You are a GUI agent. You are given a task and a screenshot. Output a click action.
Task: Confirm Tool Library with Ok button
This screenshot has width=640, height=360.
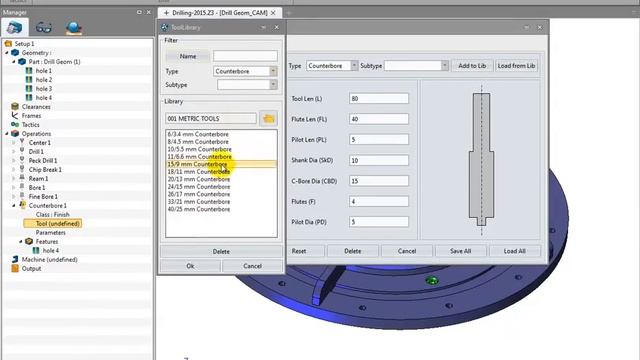tap(190, 266)
